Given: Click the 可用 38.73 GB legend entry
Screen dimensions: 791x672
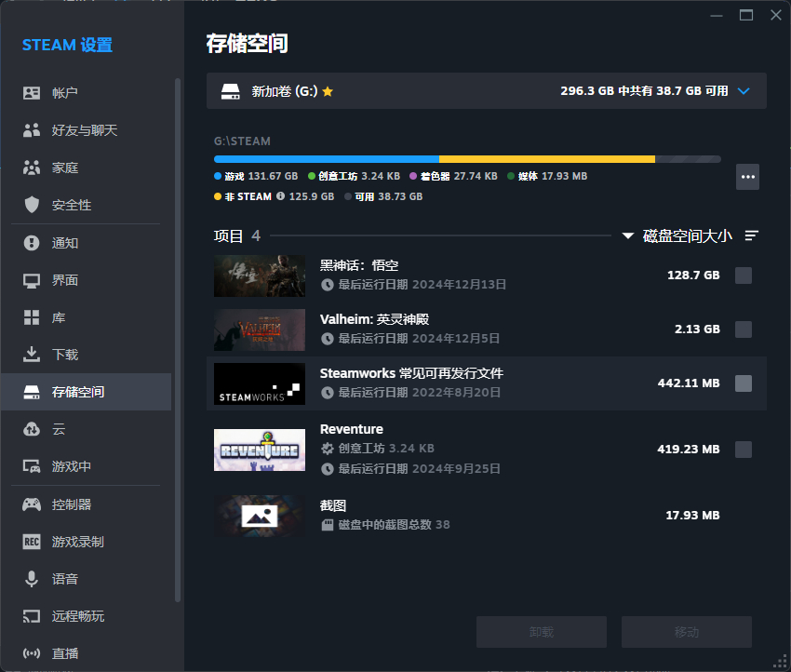Looking at the screenshot, I should tap(383, 196).
